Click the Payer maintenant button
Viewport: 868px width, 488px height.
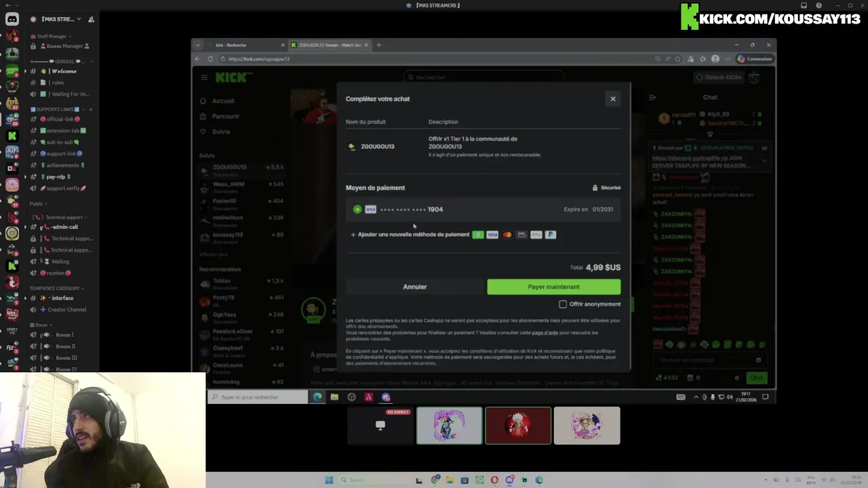click(x=553, y=287)
